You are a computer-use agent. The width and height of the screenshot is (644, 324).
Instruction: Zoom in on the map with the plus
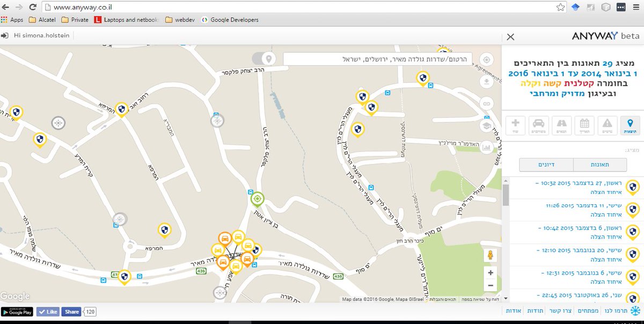pyautogui.click(x=491, y=272)
